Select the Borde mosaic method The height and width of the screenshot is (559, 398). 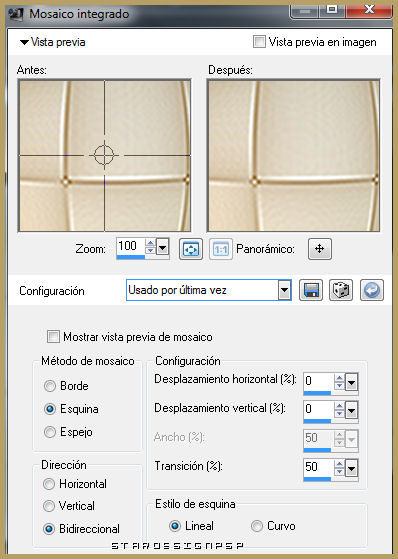50,386
